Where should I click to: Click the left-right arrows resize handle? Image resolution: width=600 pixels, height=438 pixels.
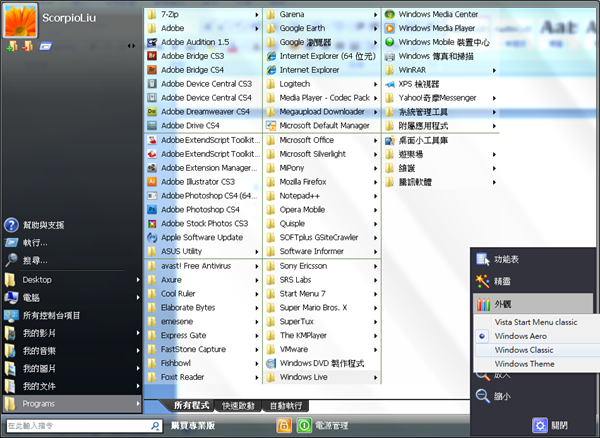click(131, 46)
